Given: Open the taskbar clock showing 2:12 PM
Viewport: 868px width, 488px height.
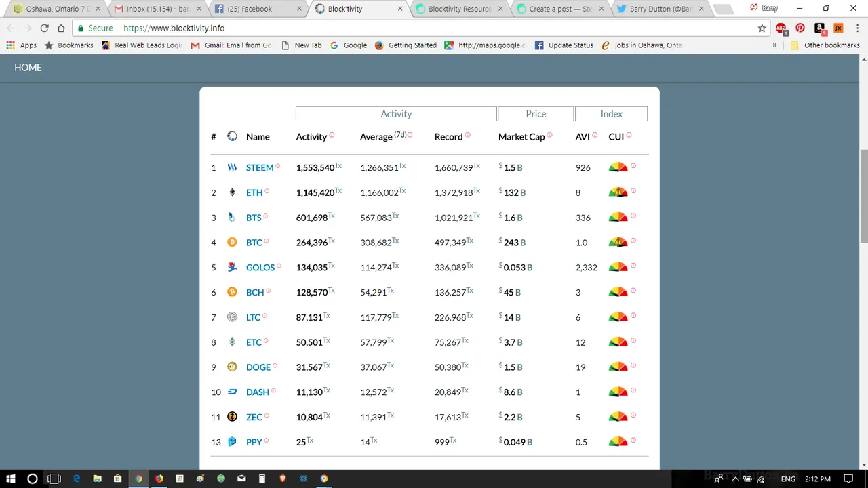Looking at the screenshot, I should (819, 479).
